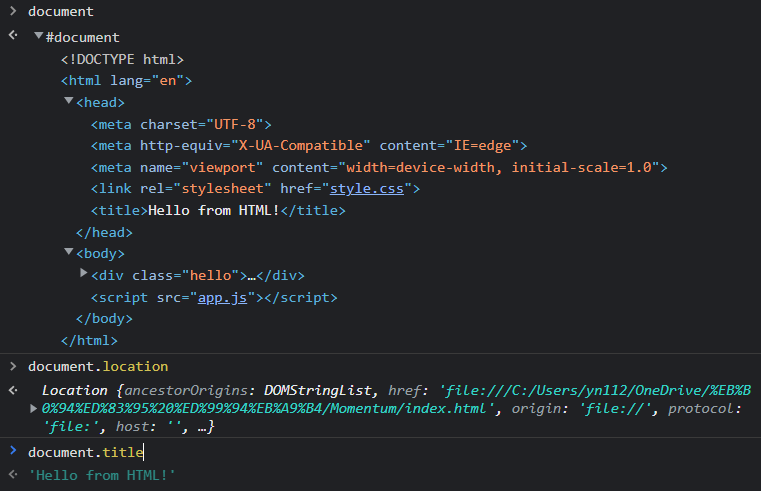Select the link rel="stylesheet" line

point(255,189)
